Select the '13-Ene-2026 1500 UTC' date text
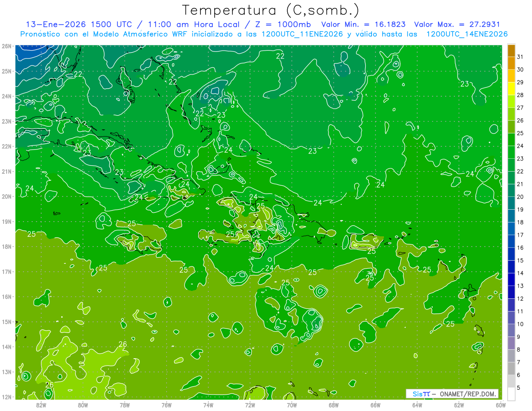Image resolution: width=532 pixels, height=411 pixels. tap(78, 24)
